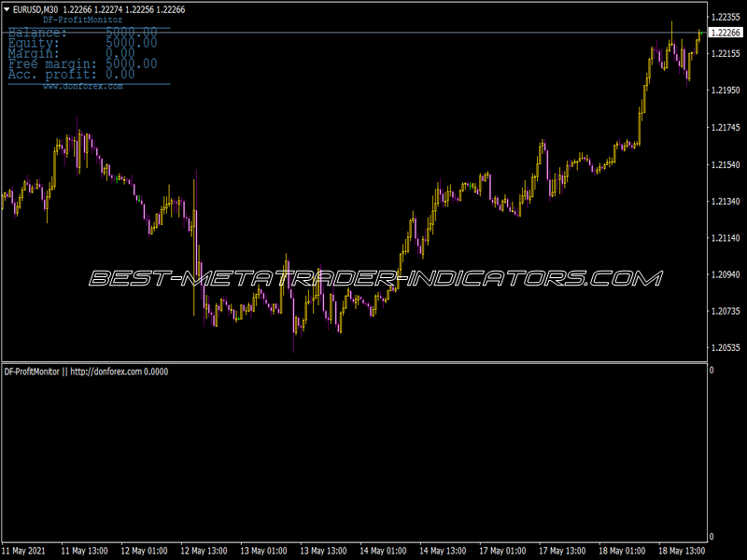The height and width of the screenshot is (560, 747).
Task: Click the 1.22355 price scale label
Action: coord(726,17)
